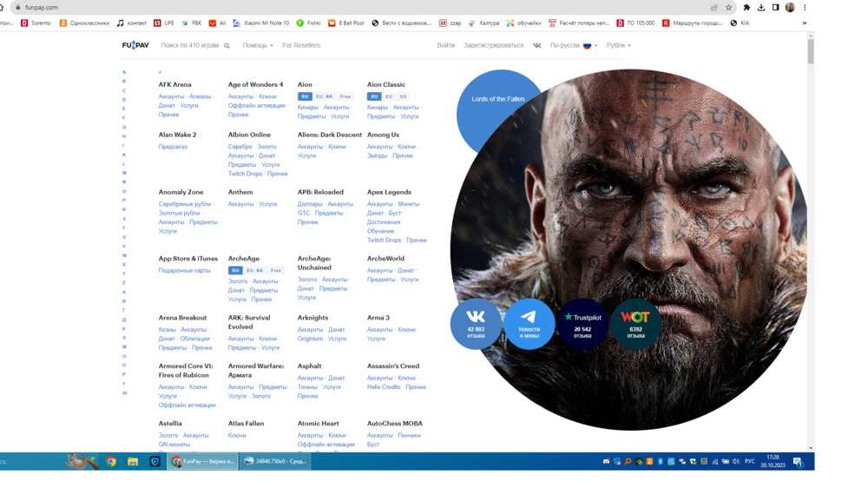Click Войти to log in
This screenshot has width=868, height=488.
pyautogui.click(x=445, y=45)
